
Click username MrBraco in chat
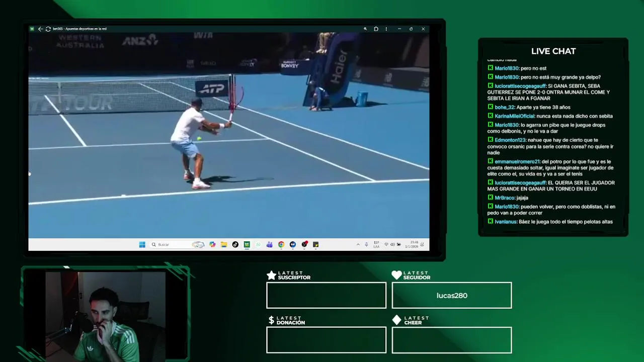pyautogui.click(x=505, y=198)
